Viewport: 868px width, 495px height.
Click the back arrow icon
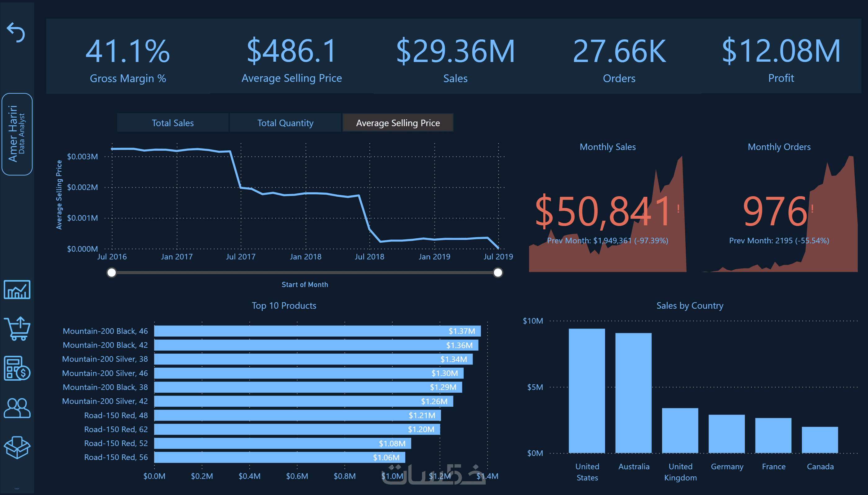[16, 32]
